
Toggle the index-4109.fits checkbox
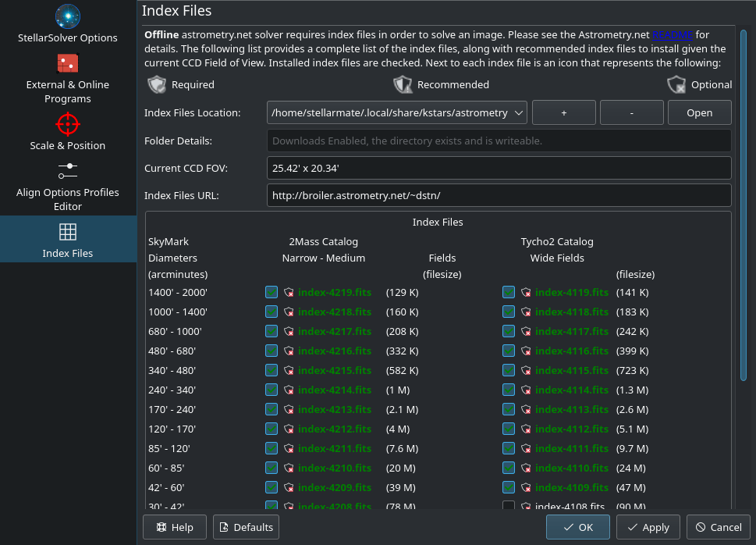click(x=509, y=487)
